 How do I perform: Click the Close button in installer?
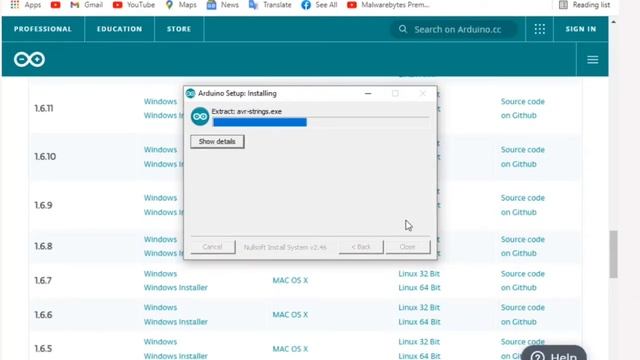(408, 247)
